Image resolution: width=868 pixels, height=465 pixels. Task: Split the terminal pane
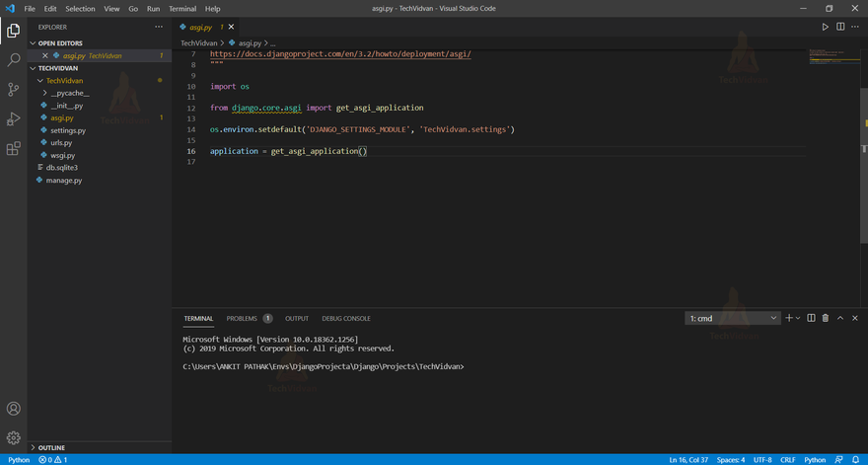(x=811, y=318)
